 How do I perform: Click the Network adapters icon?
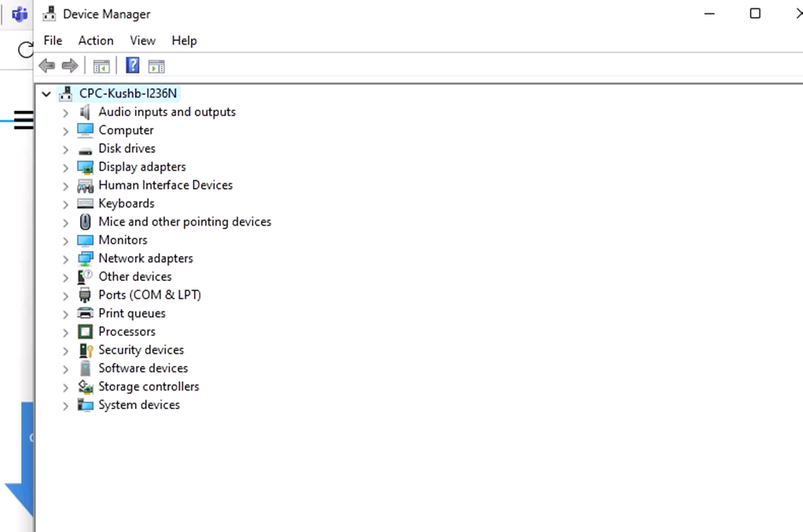[85, 259]
